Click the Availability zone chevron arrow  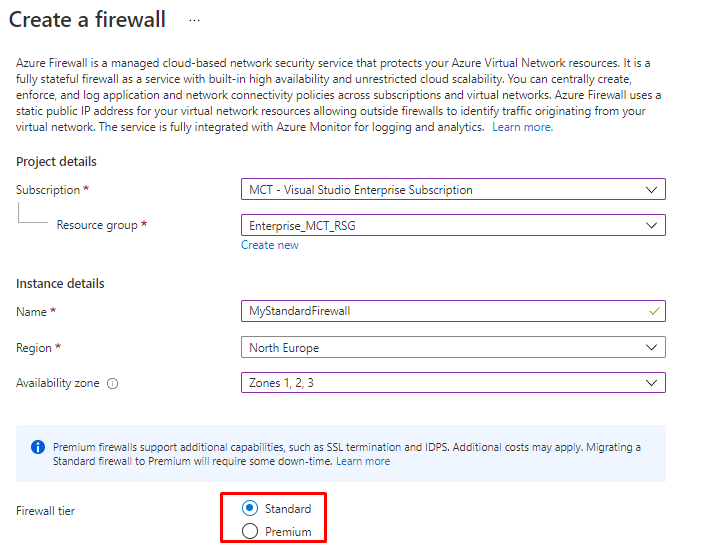[x=652, y=382]
